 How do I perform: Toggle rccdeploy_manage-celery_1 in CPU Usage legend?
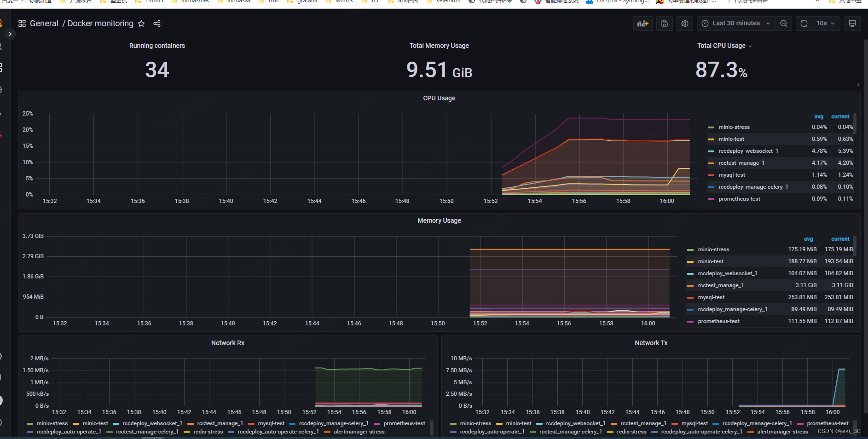pos(753,187)
